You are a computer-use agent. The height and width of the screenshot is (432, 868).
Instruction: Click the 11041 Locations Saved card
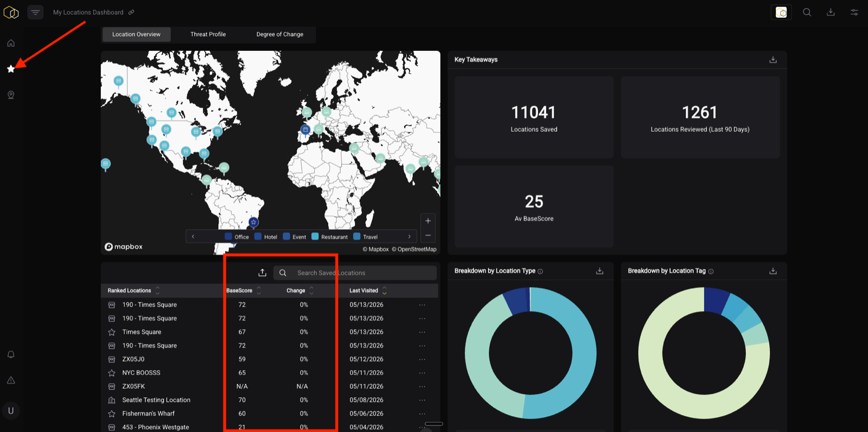[534, 118]
